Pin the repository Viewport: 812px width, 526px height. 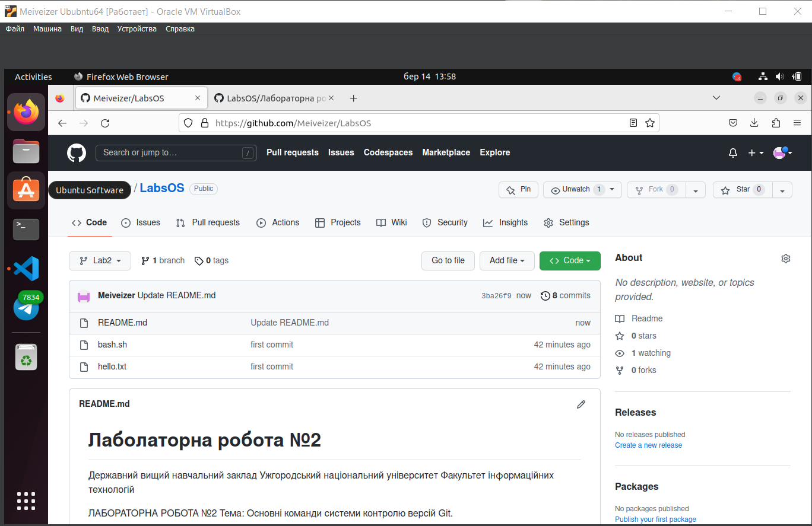tap(518, 189)
